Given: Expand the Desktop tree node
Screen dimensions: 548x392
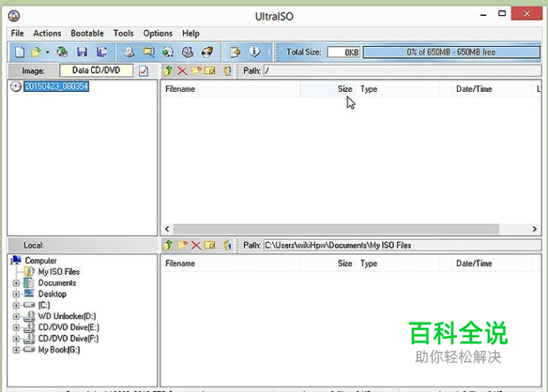Looking at the screenshot, I should click(x=16, y=294).
